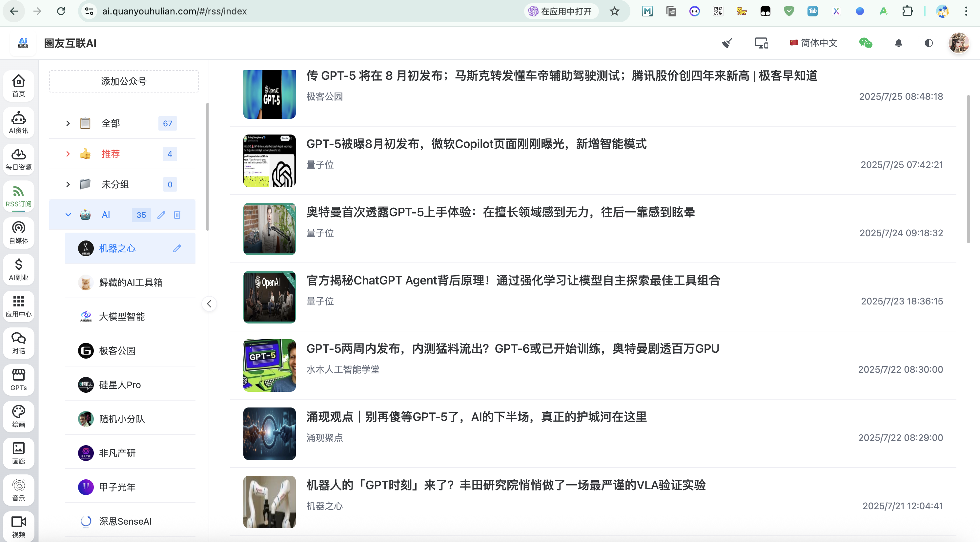Open 简体中文 language dropdown
Image resolution: width=980 pixels, height=542 pixels.
click(814, 43)
